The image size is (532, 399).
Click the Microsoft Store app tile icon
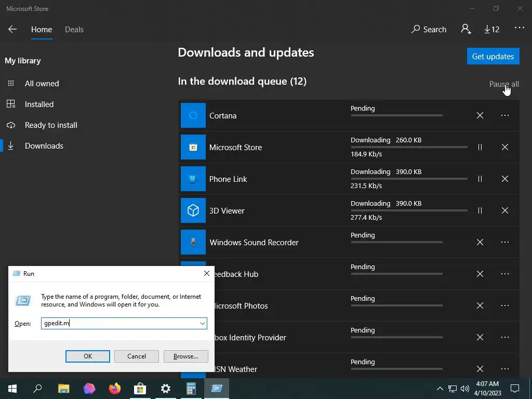pyautogui.click(x=193, y=147)
